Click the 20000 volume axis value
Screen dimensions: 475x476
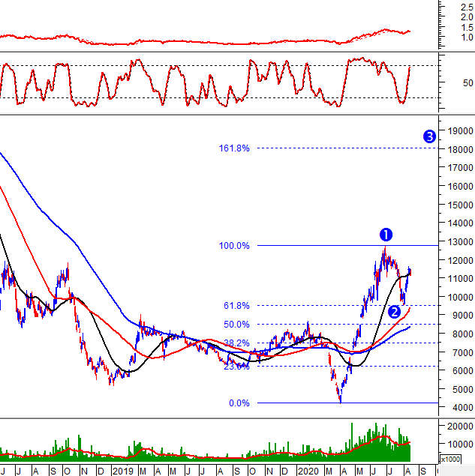click(x=460, y=427)
